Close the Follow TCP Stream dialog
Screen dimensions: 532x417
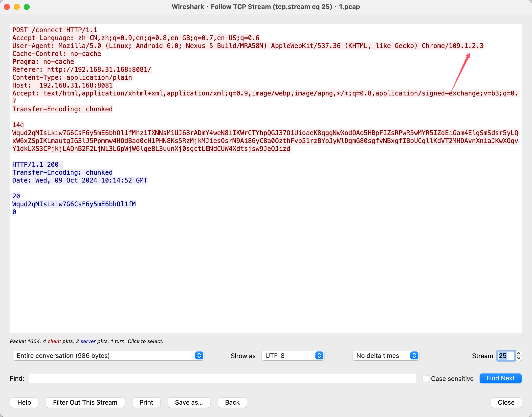(506, 402)
